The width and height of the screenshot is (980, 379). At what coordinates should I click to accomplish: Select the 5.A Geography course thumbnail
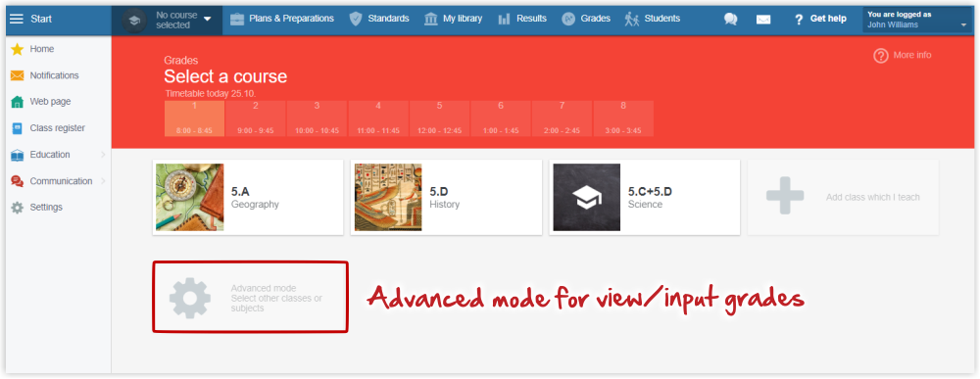(x=190, y=197)
